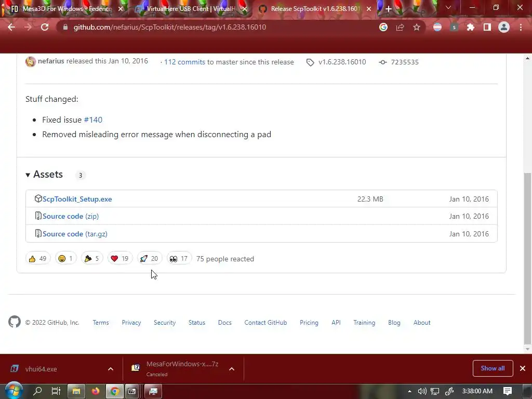Open the nefarius profile link
Image resolution: width=532 pixels, height=399 pixels.
[51, 61]
